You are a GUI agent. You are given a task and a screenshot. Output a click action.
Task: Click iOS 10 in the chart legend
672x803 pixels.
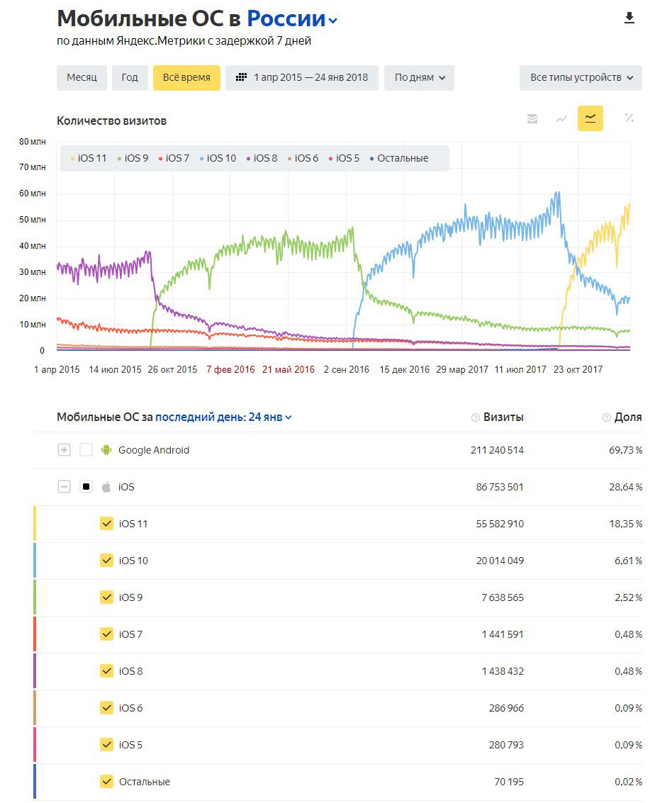pos(218,158)
